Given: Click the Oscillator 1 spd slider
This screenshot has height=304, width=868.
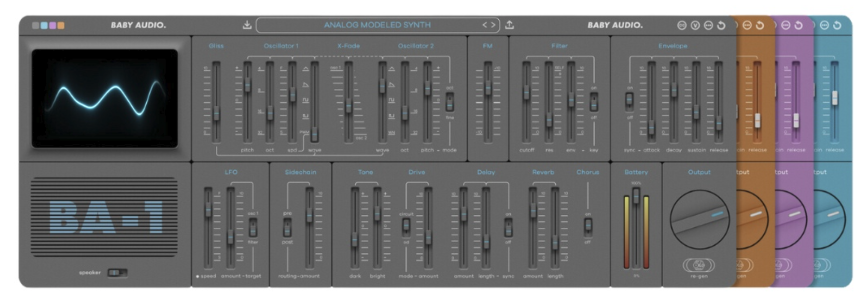Looking at the screenshot, I should tap(292, 102).
